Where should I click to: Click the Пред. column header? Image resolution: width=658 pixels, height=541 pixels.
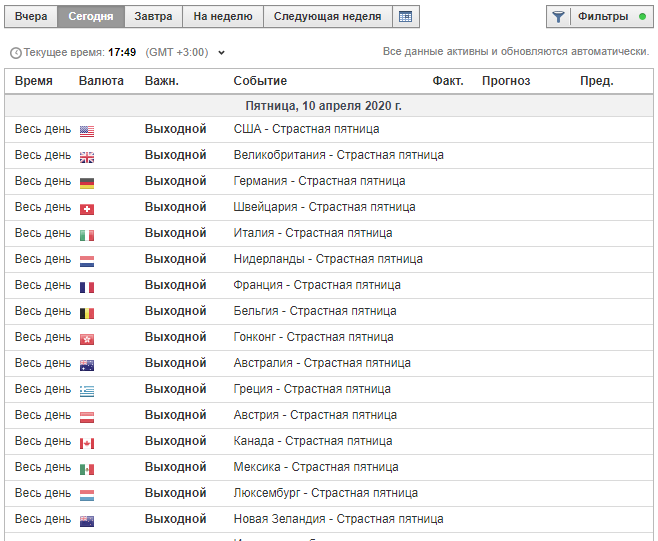(x=597, y=81)
